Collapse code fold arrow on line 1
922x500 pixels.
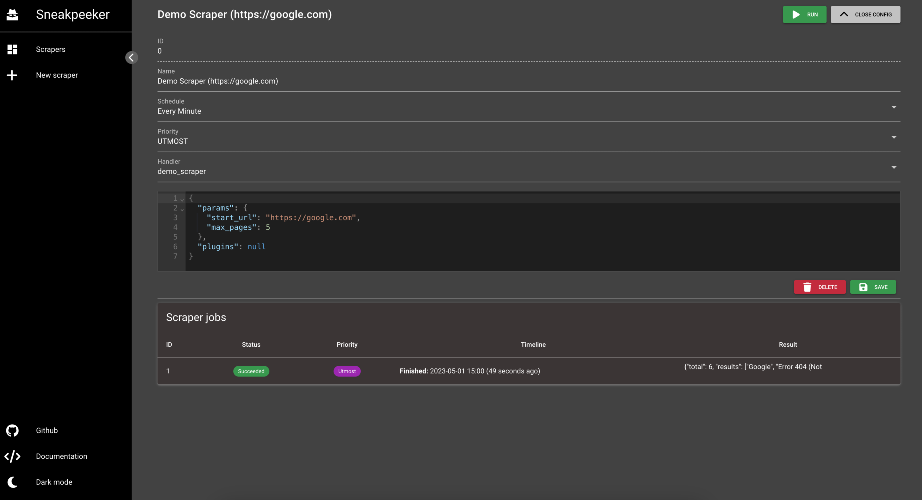pyautogui.click(x=182, y=199)
